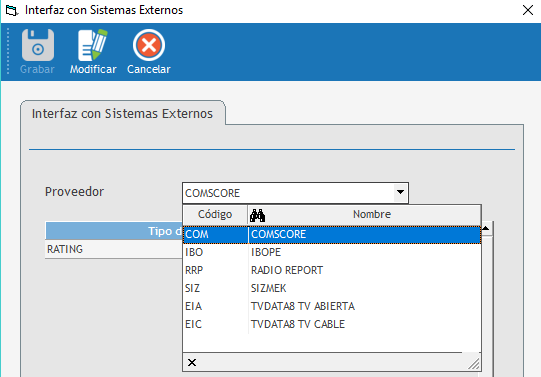Click the scroll up arrow of the grid
This screenshot has width=541, height=377.
coord(486,228)
